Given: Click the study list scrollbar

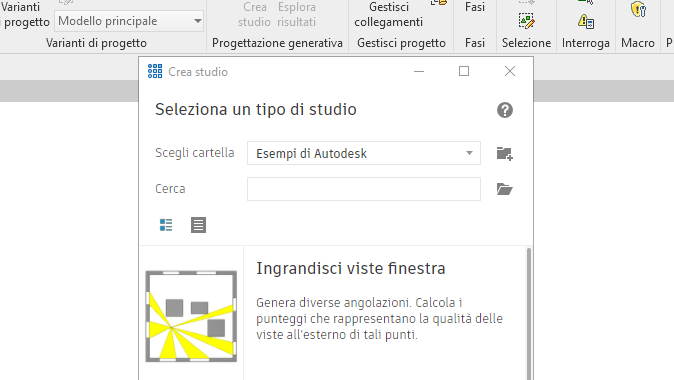Looking at the screenshot, I should [529, 314].
